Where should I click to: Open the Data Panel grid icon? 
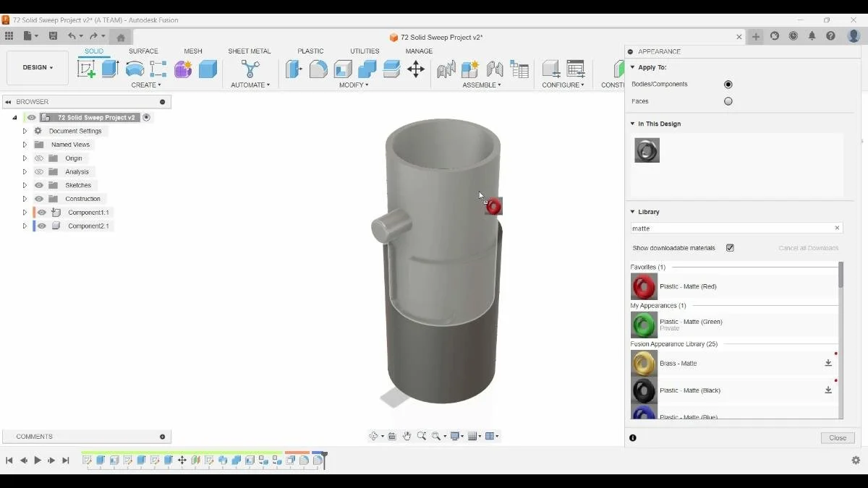9,36
